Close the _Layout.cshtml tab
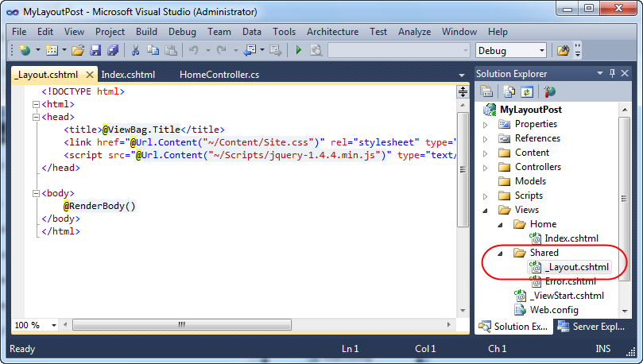The height and width of the screenshot is (364, 643). click(89, 75)
